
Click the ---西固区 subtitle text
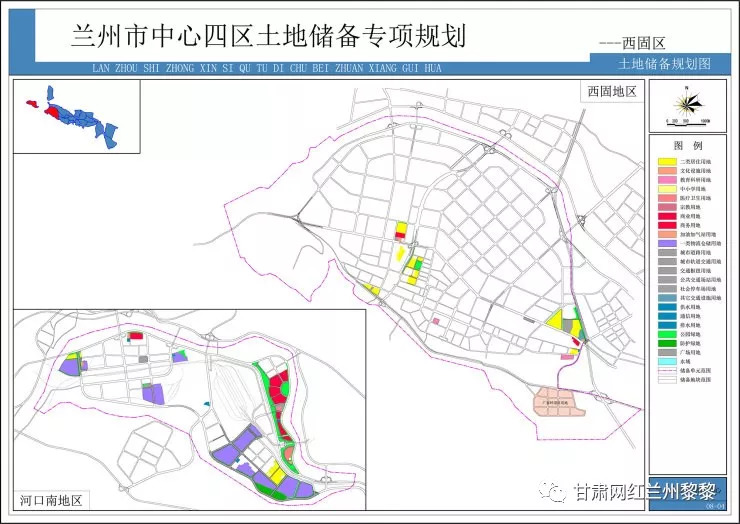click(632, 43)
